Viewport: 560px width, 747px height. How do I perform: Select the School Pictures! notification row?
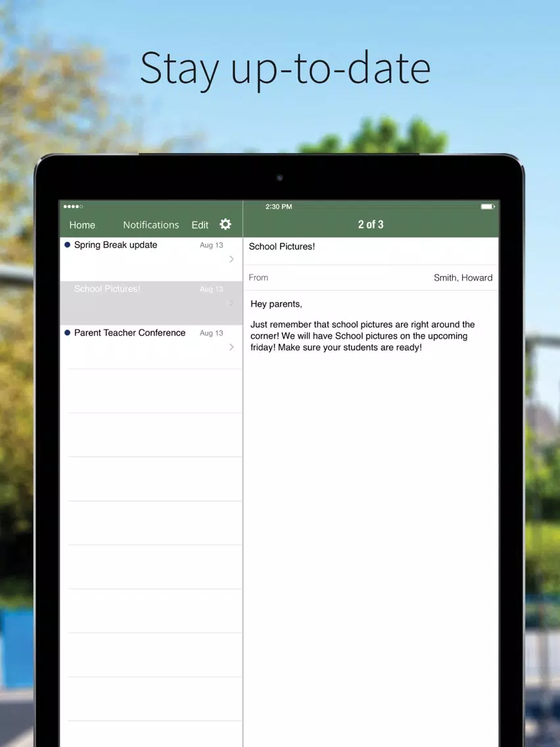click(151, 303)
